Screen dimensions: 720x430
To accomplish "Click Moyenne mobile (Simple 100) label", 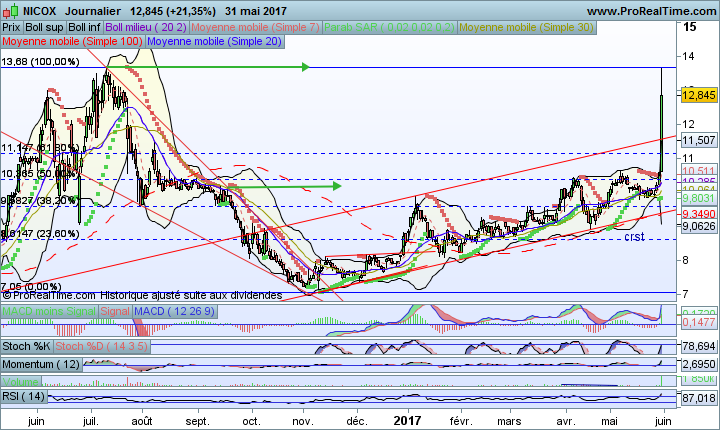I will (x=72, y=42).
